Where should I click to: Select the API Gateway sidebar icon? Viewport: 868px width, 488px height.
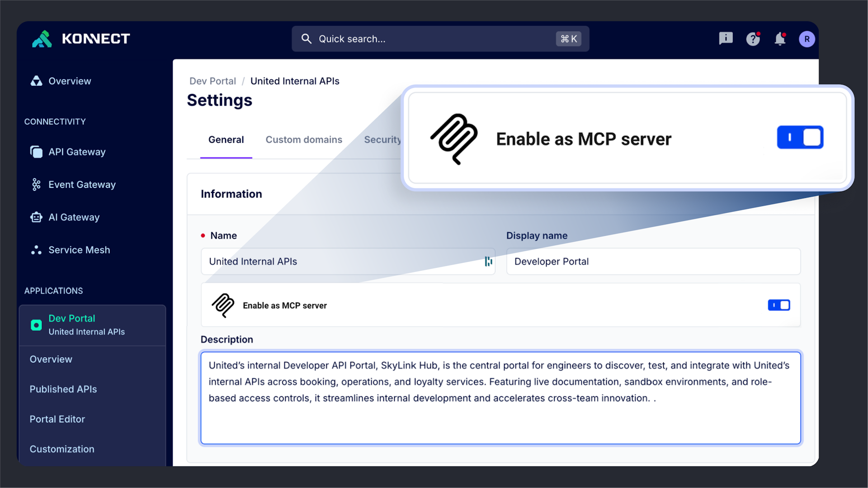pyautogui.click(x=36, y=152)
